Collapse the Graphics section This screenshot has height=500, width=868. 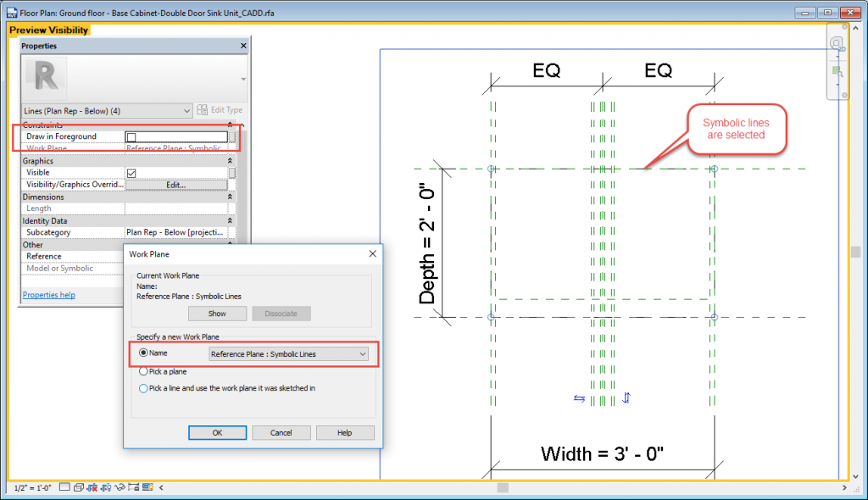[230, 160]
